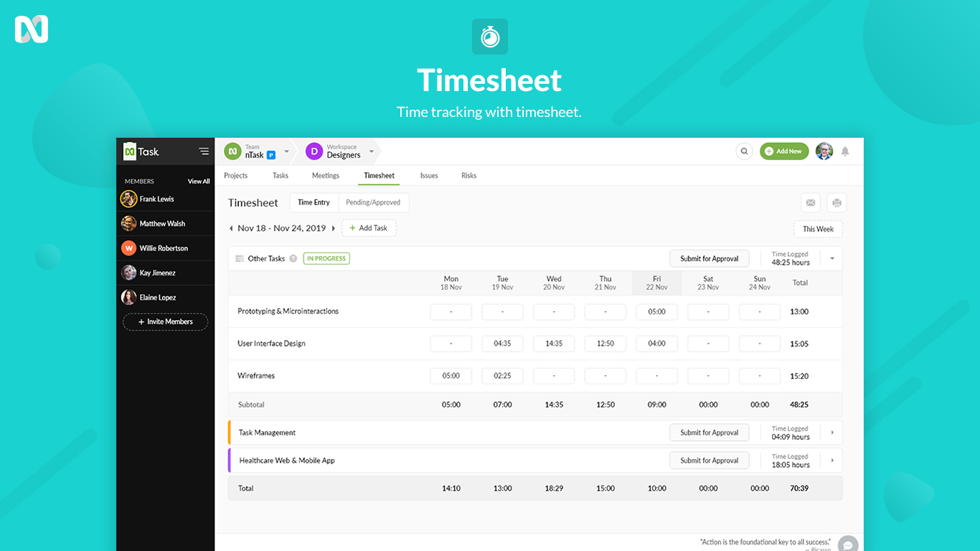Click the nTask logo in sidebar
Screen dimensions: 980x551
[141, 151]
